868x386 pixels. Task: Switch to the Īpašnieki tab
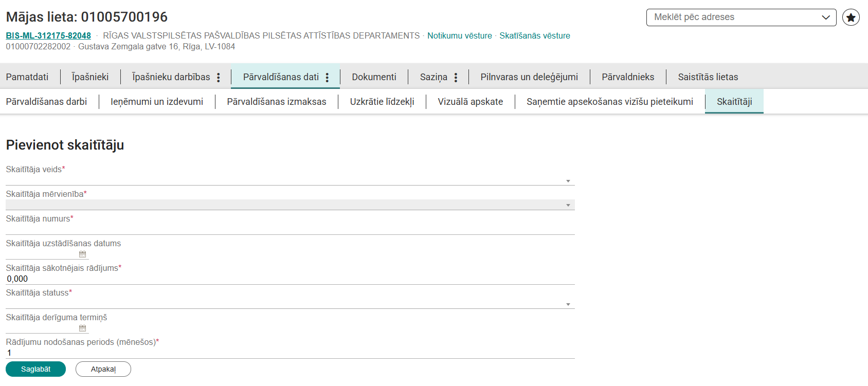tap(90, 77)
